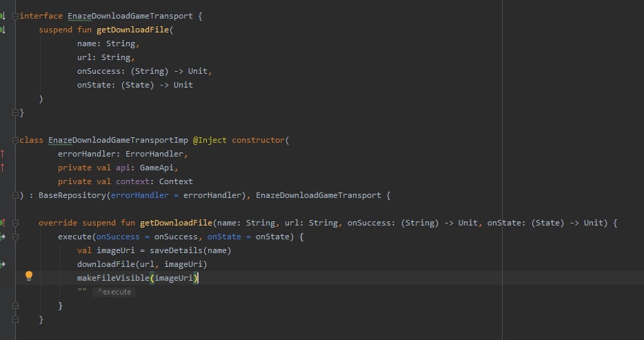This screenshot has height=340, width=644.
Task: Click the @Inject annotation
Action: pos(210,140)
